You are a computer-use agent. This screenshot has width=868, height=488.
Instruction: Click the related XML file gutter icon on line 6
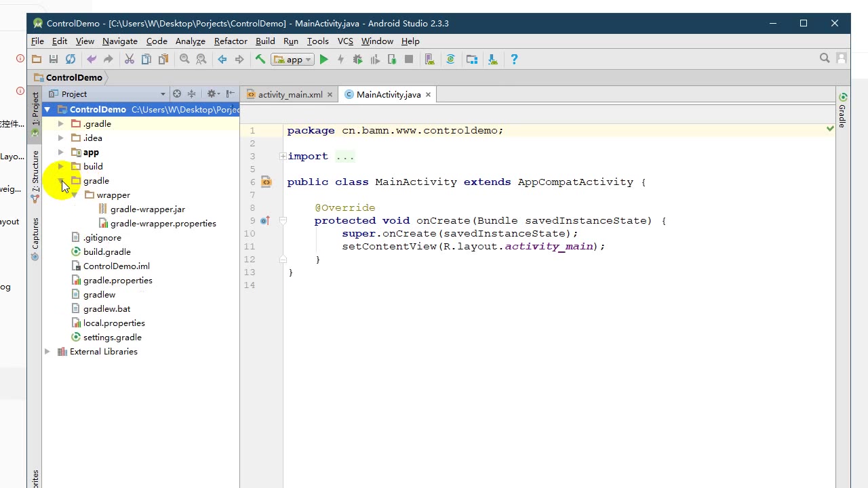[x=266, y=182]
